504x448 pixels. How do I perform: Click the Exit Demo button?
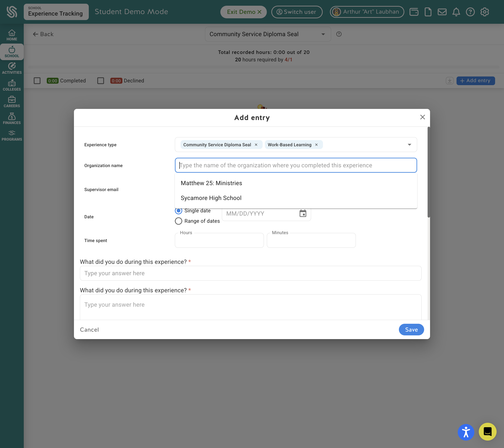[243, 12]
